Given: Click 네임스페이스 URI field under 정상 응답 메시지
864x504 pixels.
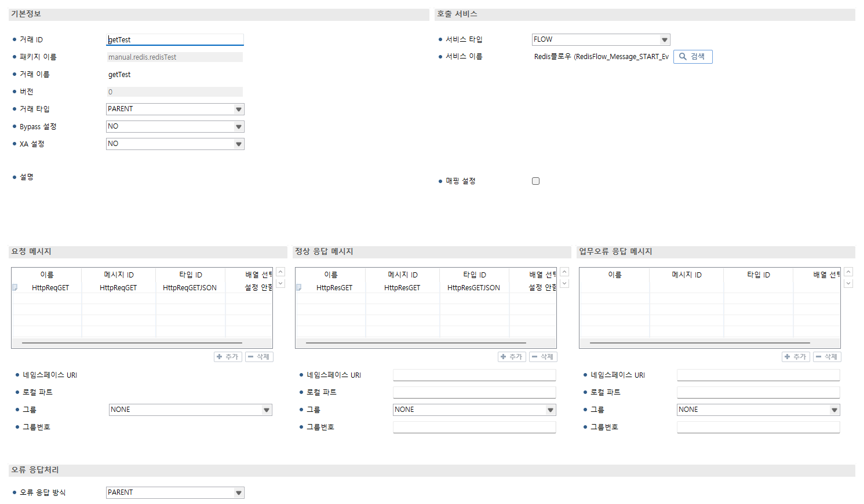Looking at the screenshot, I should (x=474, y=375).
